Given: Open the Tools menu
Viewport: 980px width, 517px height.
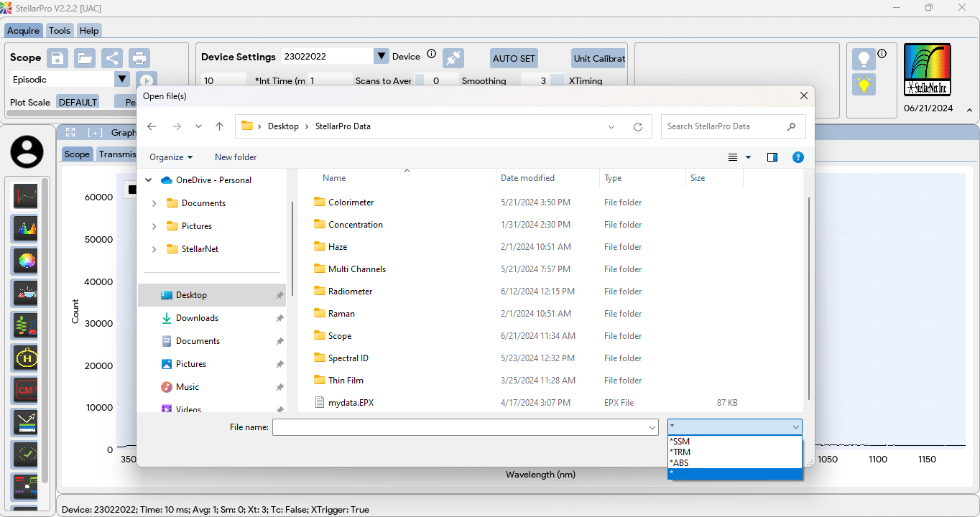Looking at the screenshot, I should pyautogui.click(x=59, y=30).
